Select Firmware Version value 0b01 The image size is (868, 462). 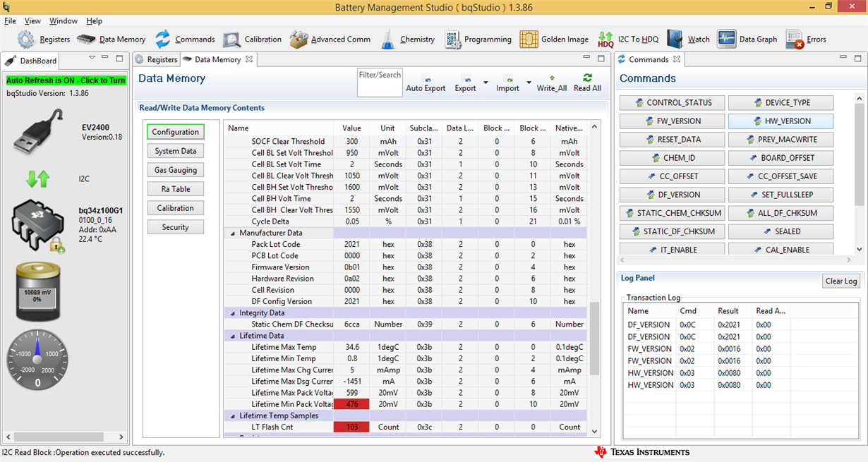[x=351, y=267]
